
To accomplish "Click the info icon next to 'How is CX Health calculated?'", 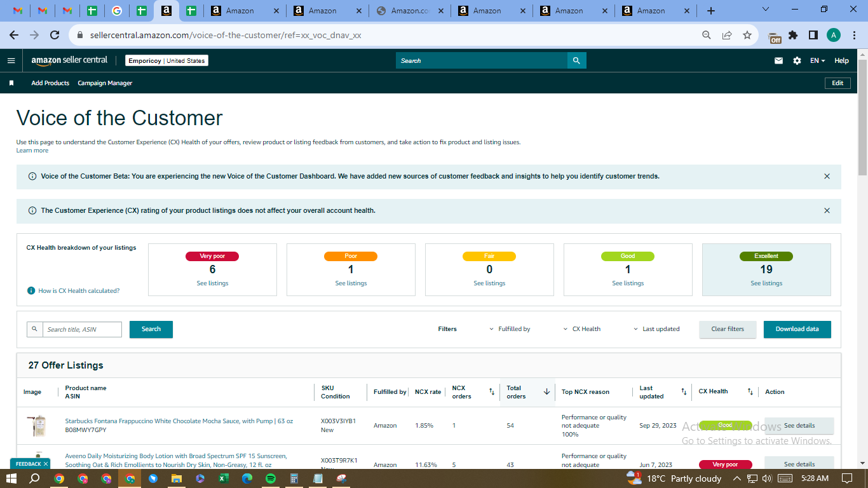I will point(31,290).
